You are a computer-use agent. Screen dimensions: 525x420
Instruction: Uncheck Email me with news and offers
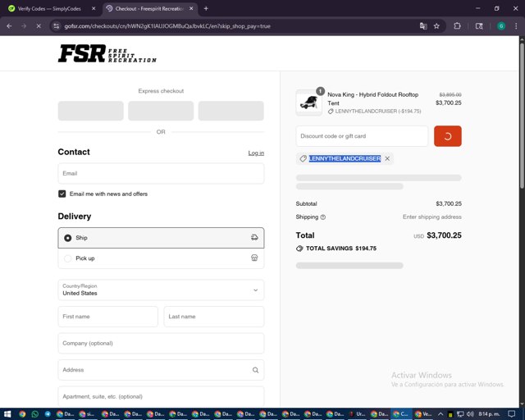tap(62, 194)
